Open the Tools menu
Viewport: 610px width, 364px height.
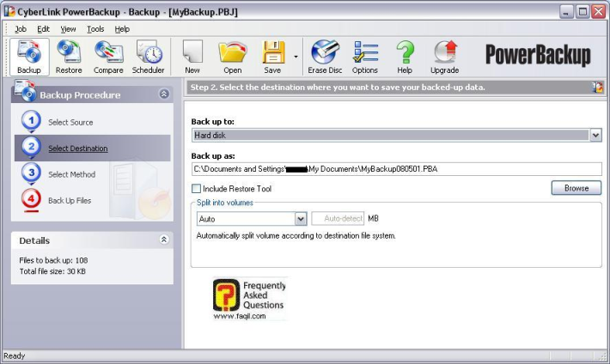click(x=95, y=28)
